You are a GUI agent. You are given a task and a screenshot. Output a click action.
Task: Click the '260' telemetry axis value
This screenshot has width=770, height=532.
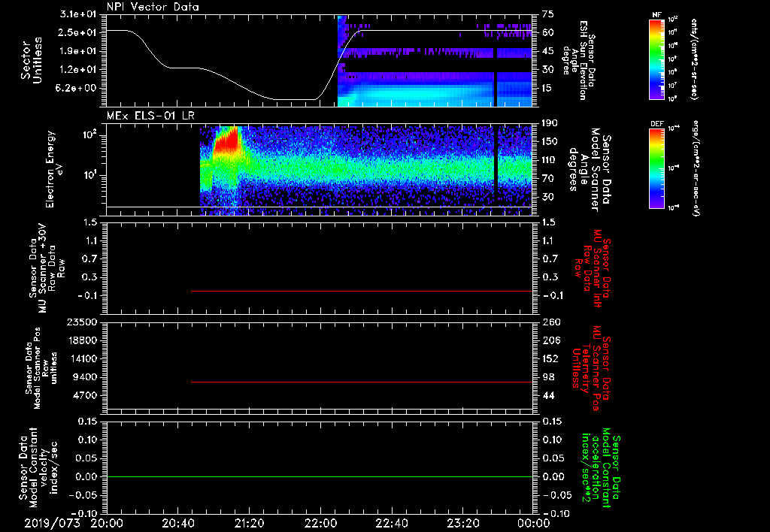coord(552,322)
